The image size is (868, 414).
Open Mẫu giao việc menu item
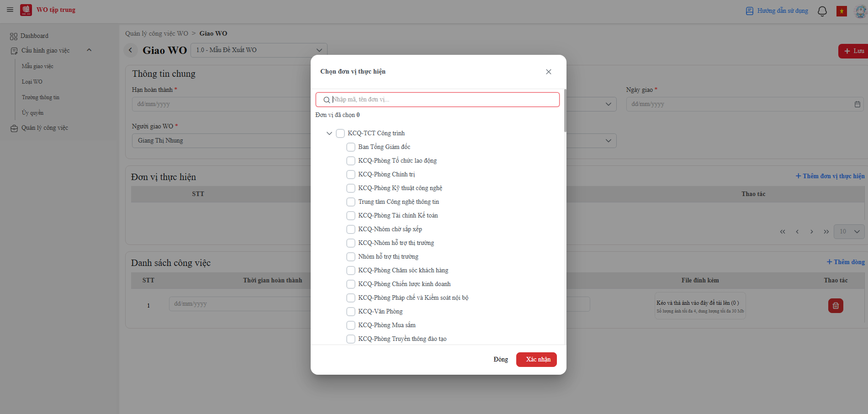click(37, 66)
